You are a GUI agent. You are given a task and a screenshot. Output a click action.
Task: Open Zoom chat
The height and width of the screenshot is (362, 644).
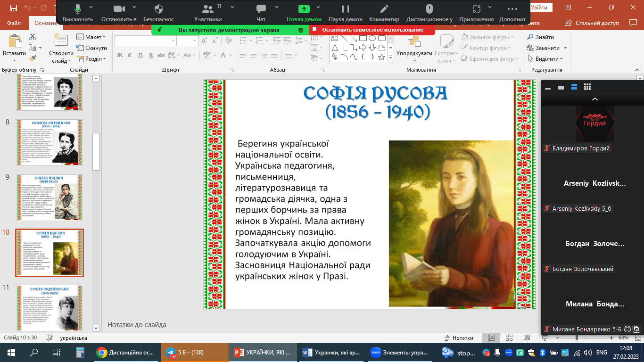(x=261, y=13)
